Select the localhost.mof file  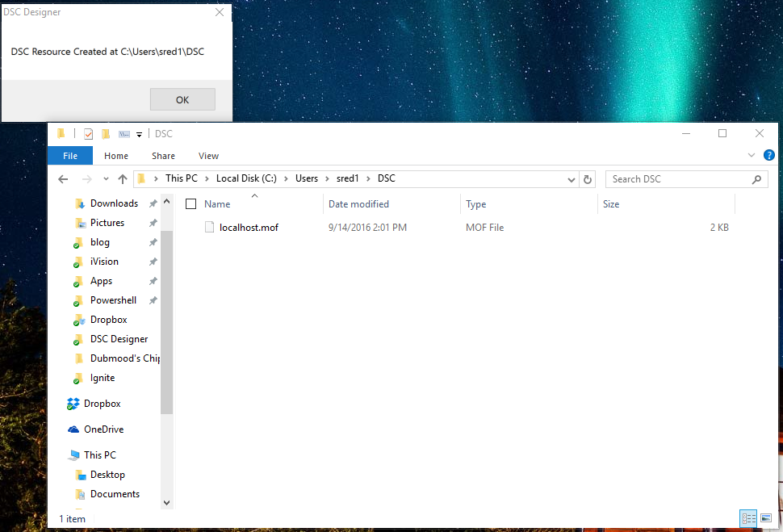click(x=249, y=228)
